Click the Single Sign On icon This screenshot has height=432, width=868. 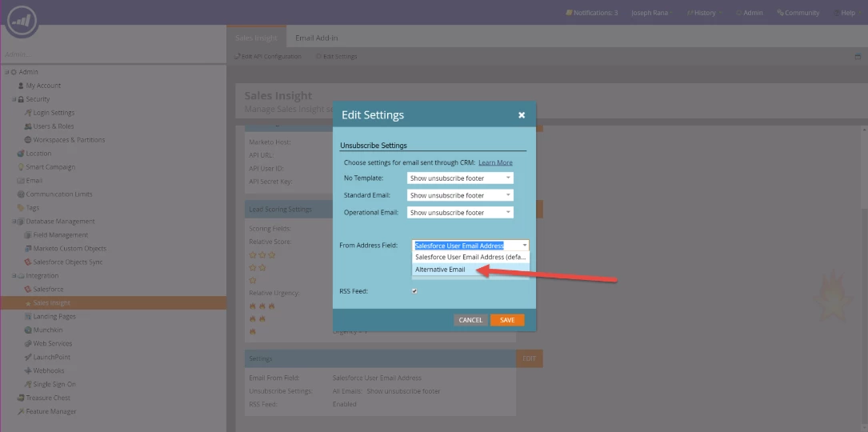tap(28, 384)
